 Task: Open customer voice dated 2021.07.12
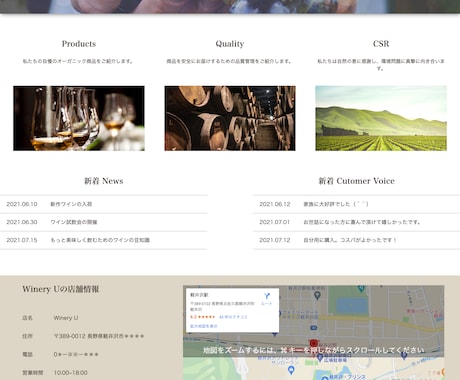(356, 240)
